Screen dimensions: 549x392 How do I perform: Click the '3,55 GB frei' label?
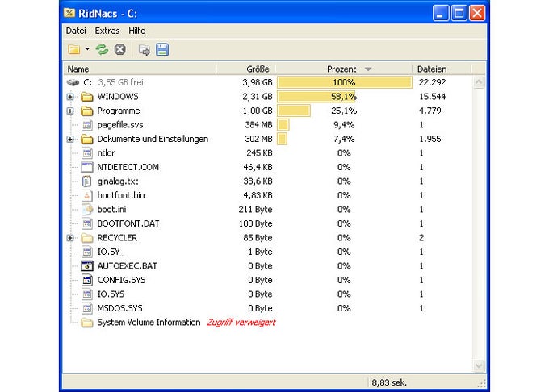pyautogui.click(x=120, y=82)
